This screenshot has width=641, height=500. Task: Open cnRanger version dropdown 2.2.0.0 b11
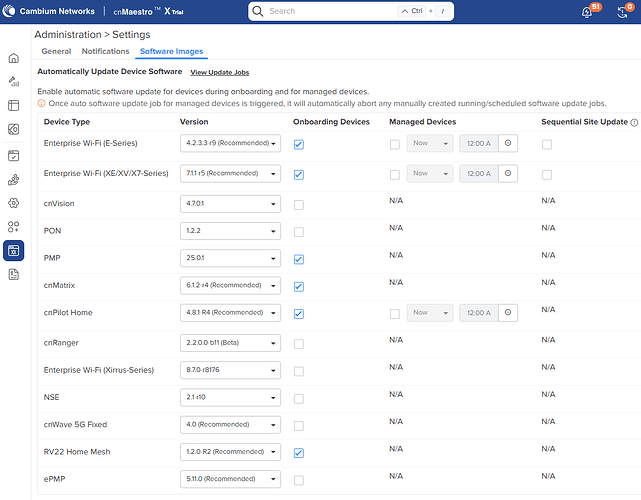coord(230,343)
